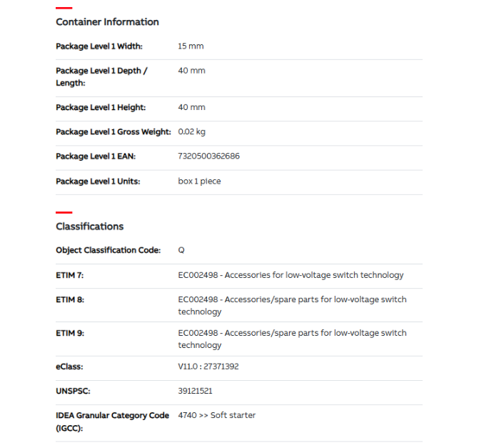Viewport: 489px width, 448px height.
Task: Select the eClass value V11.0 : 27371392
Action: pos(208,367)
